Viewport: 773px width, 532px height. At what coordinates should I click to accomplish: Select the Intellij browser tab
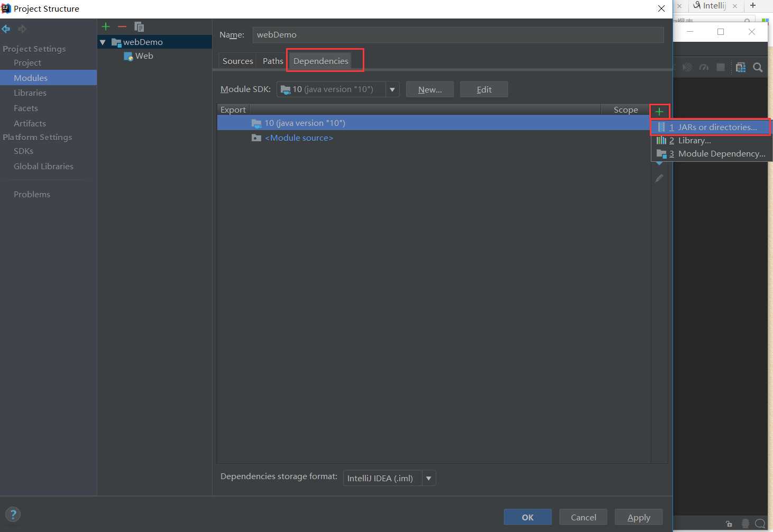pos(714,5)
